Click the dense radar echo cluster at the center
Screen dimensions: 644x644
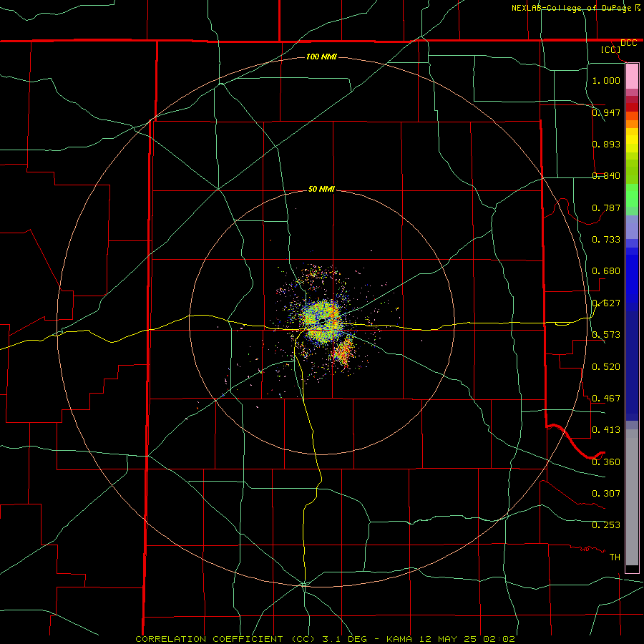click(x=323, y=321)
